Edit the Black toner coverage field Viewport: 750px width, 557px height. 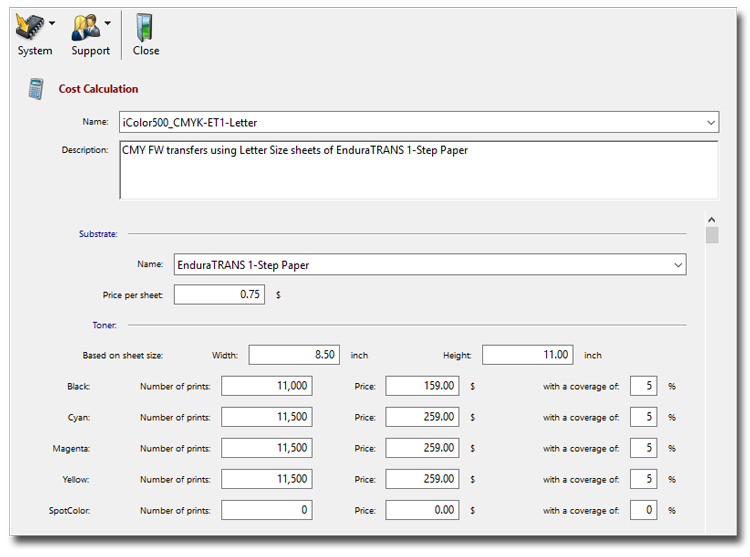click(644, 385)
